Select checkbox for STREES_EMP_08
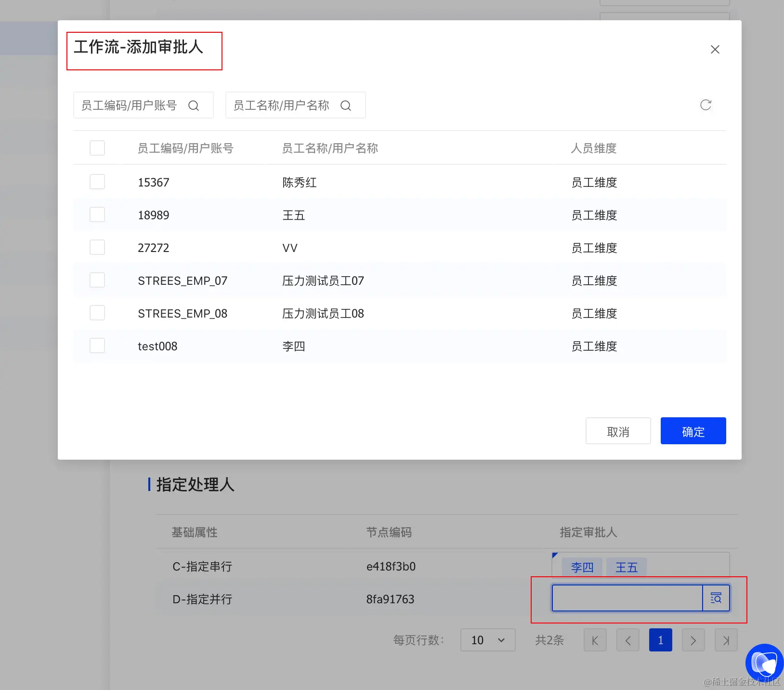The height and width of the screenshot is (690, 784). click(x=97, y=313)
